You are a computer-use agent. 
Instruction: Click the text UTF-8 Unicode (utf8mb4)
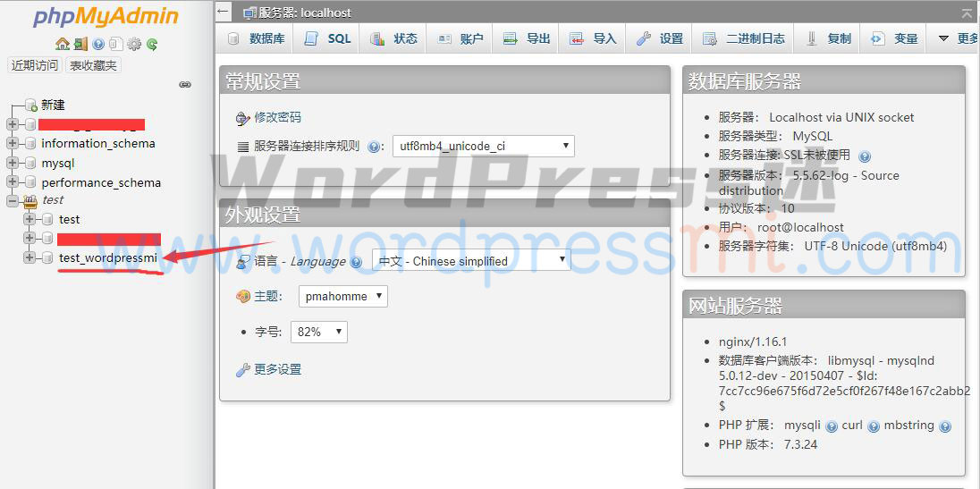point(875,246)
